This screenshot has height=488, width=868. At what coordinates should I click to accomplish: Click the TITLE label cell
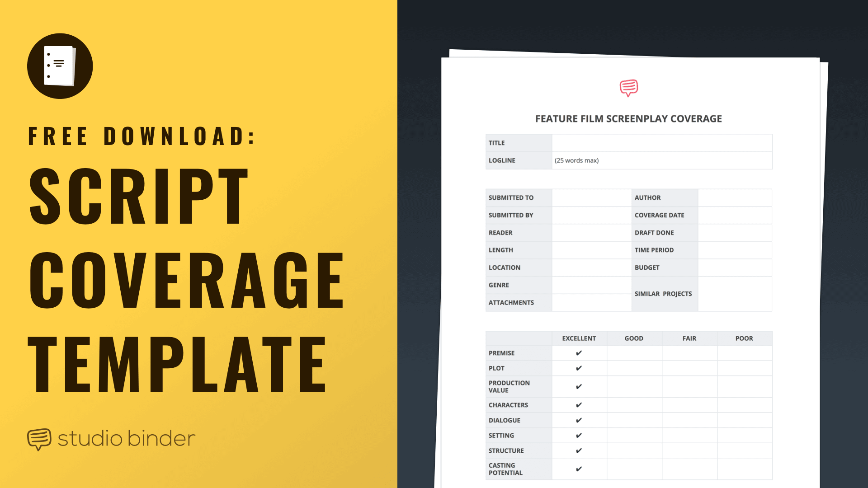[519, 143]
